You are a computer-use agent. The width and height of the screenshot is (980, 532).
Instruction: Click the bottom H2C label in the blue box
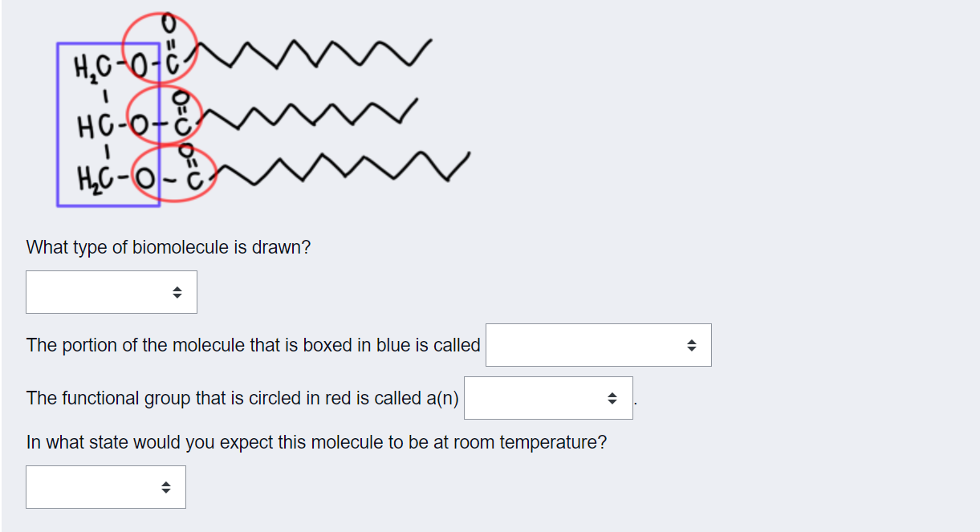(x=92, y=174)
